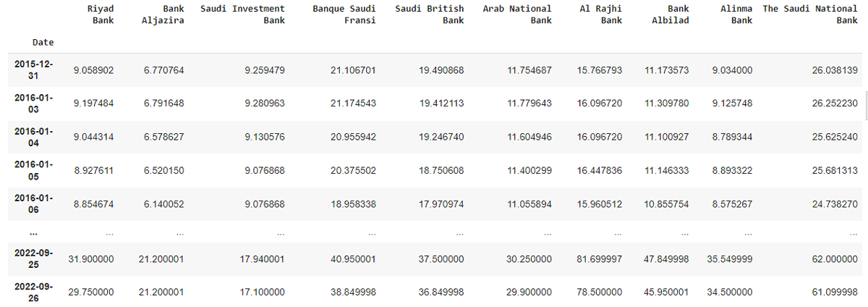Click the value 38.849998
This screenshot has height=307, width=868.
click(354, 292)
